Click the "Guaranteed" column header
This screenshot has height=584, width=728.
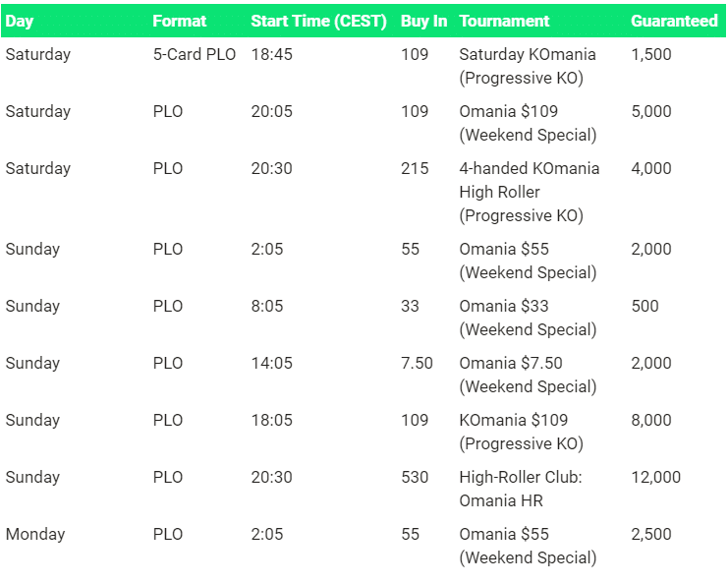click(x=674, y=21)
